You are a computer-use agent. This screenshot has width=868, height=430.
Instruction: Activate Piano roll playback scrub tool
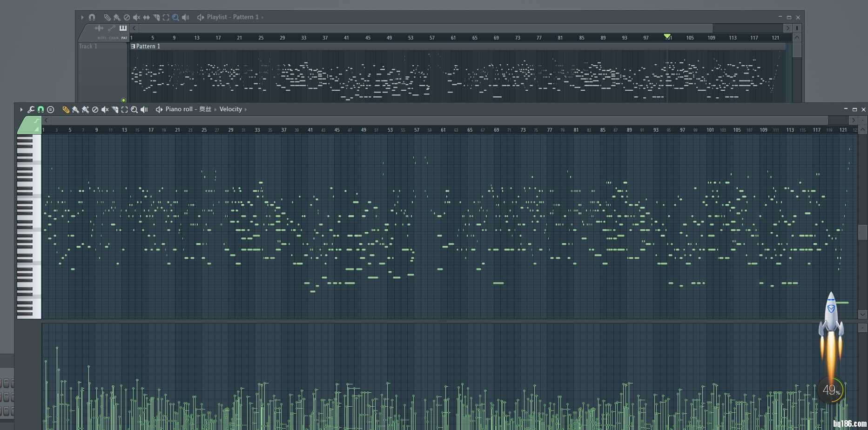pyautogui.click(x=144, y=109)
